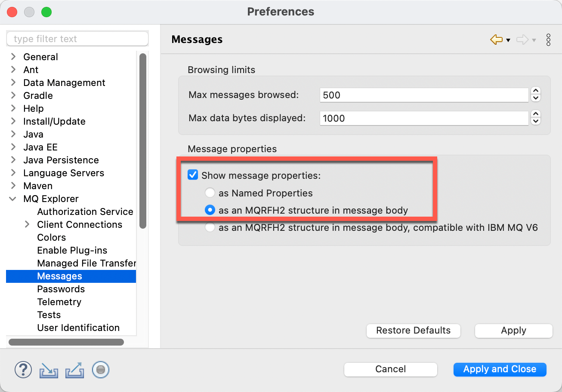Click the Restore Defaults button

(413, 331)
